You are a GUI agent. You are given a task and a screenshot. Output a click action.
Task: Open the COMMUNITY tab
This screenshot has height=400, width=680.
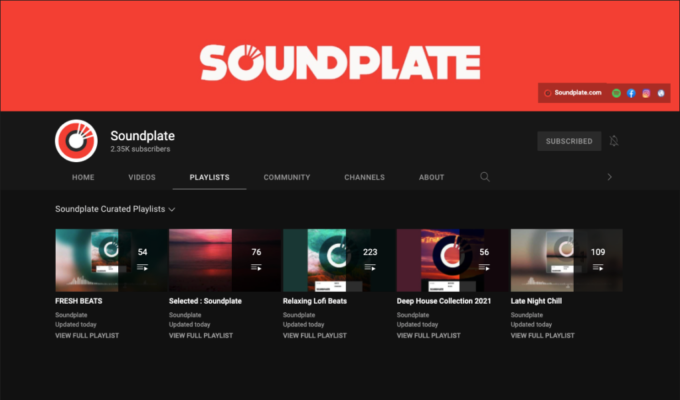(x=287, y=177)
